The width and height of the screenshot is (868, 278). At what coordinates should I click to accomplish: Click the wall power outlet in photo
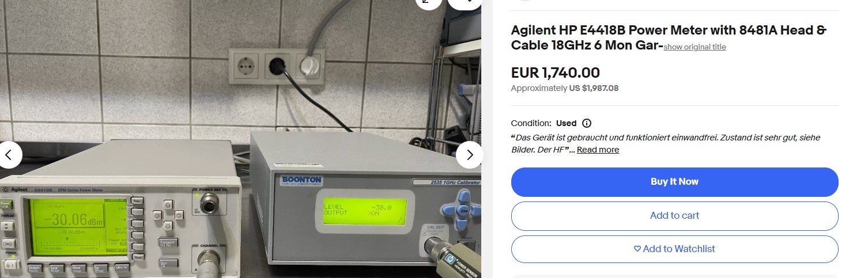pyautogui.click(x=277, y=65)
